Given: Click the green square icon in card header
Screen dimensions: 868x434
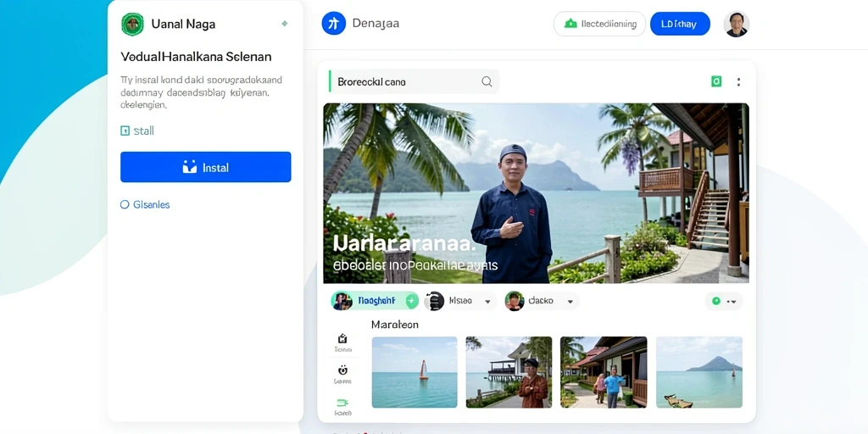Looking at the screenshot, I should tap(716, 82).
